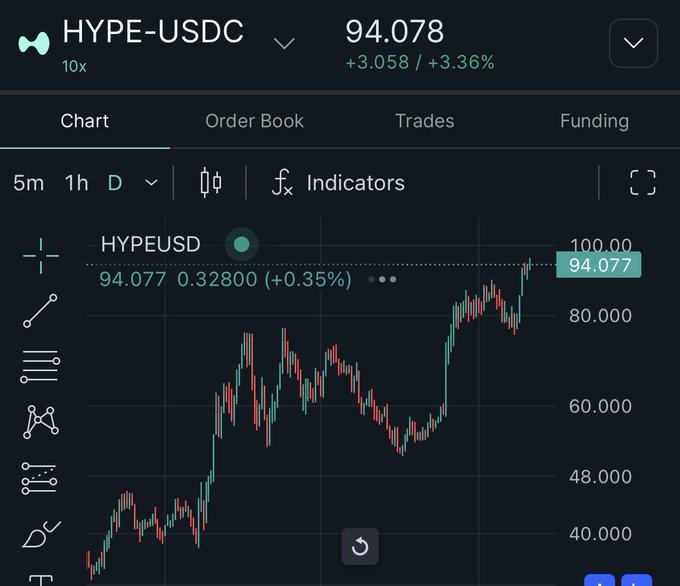Screen dimensions: 680x586
Task: Switch to 1h timeframe
Action: tap(76, 183)
